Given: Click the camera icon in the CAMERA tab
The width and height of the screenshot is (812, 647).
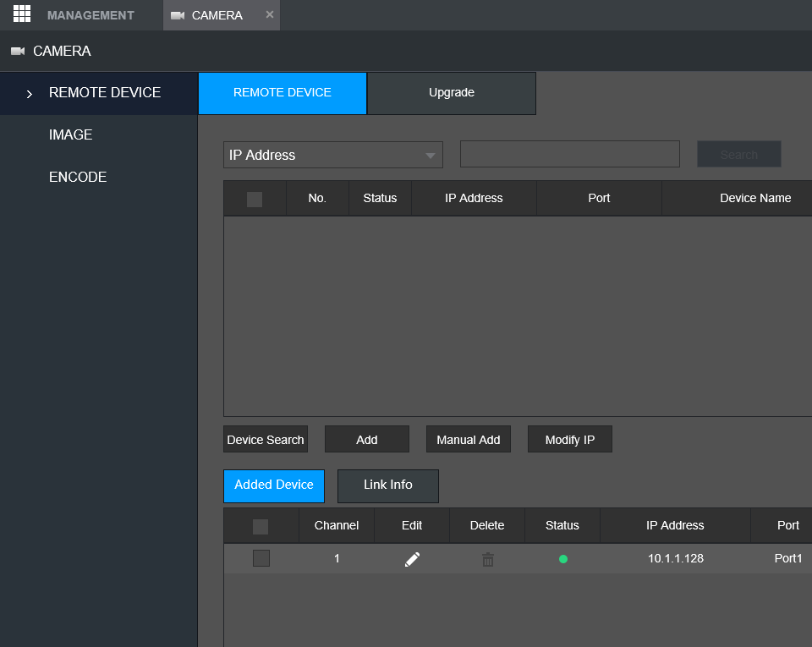Looking at the screenshot, I should pos(178,15).
